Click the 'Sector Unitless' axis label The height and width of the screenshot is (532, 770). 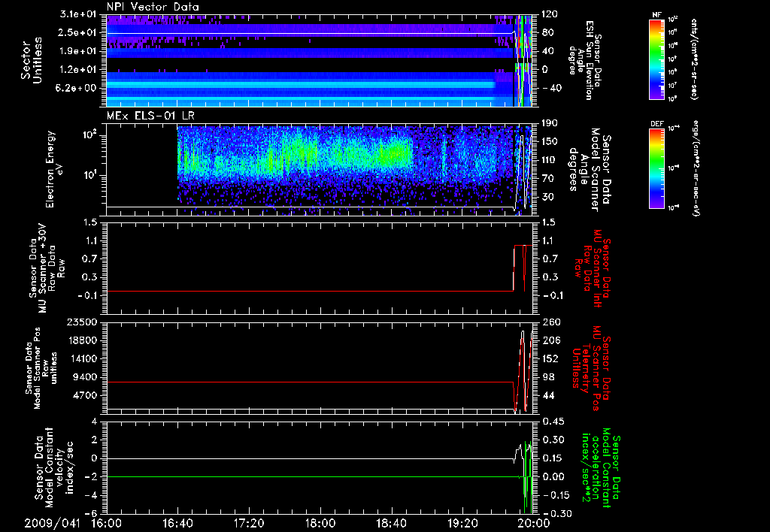pyautogui.click(x=32, y=59)
